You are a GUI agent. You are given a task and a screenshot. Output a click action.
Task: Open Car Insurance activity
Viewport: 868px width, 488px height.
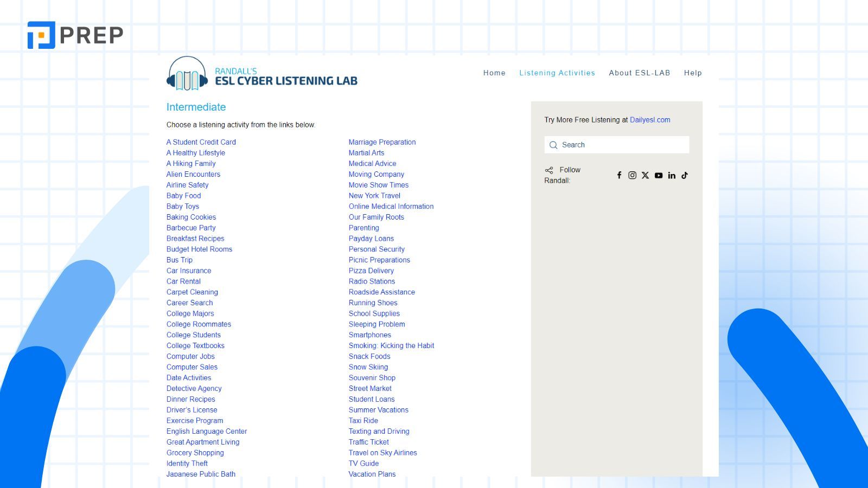[x=189, y=271]
